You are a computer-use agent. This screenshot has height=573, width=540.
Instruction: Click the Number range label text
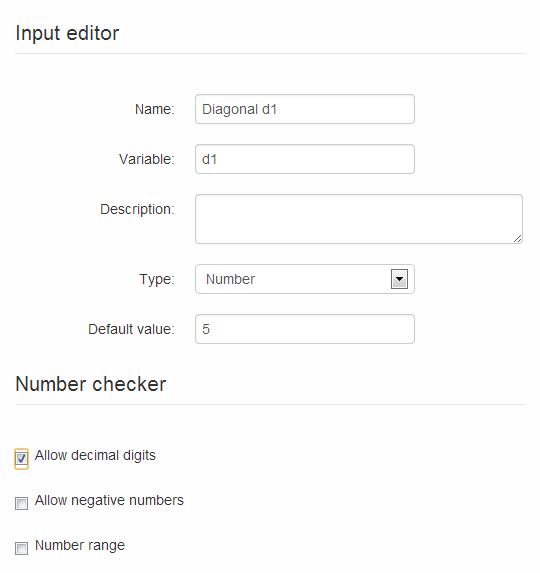tap(80, 545)
